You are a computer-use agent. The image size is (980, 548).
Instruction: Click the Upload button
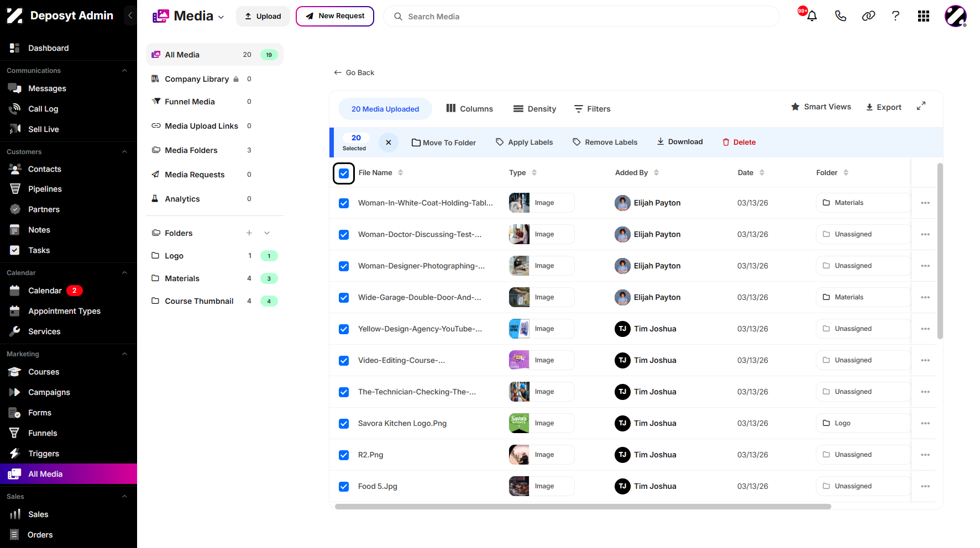(263, 16)
